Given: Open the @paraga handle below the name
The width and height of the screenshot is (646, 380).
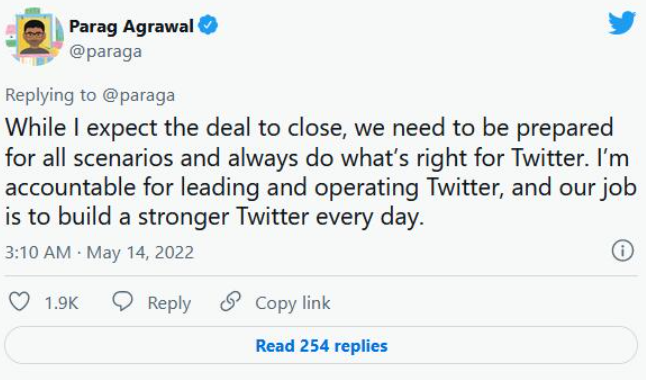Looking at the screenshot, I should (105, 52).
